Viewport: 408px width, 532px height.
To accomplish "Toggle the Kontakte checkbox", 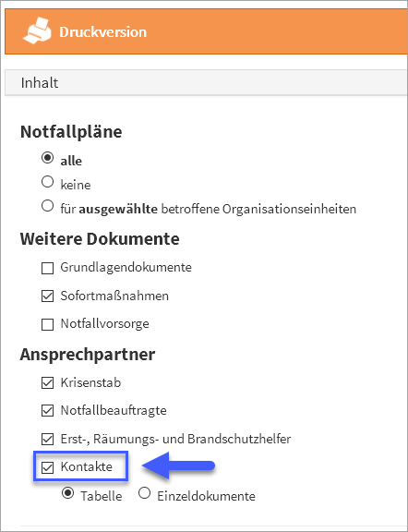I will point(47,468).
